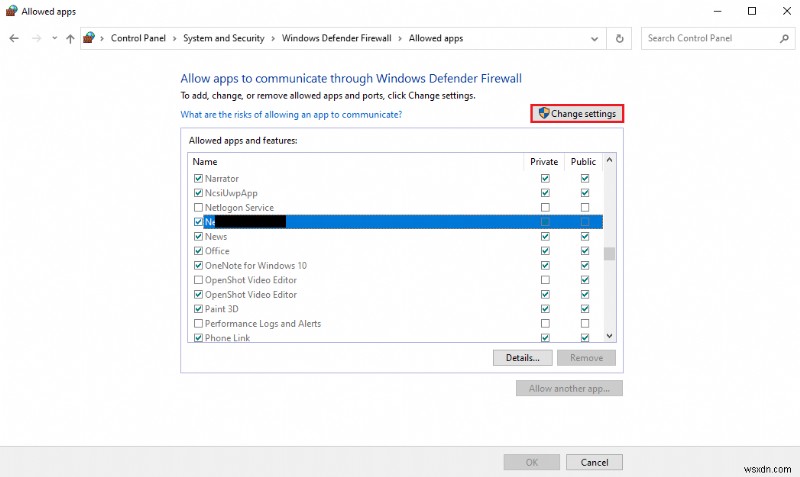
Task: Select the NcsiUwpApp row text
Action: point(231,193)
